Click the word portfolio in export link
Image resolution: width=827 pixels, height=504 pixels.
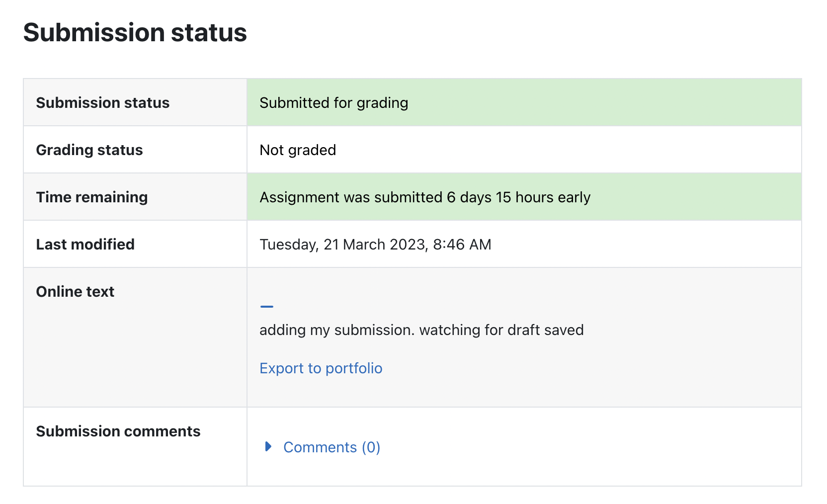354,368
